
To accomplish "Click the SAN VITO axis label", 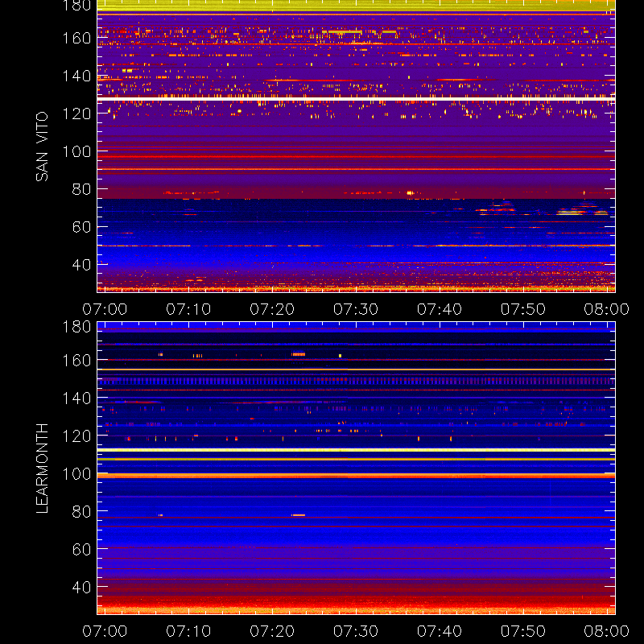I will [x=42, y=147].
